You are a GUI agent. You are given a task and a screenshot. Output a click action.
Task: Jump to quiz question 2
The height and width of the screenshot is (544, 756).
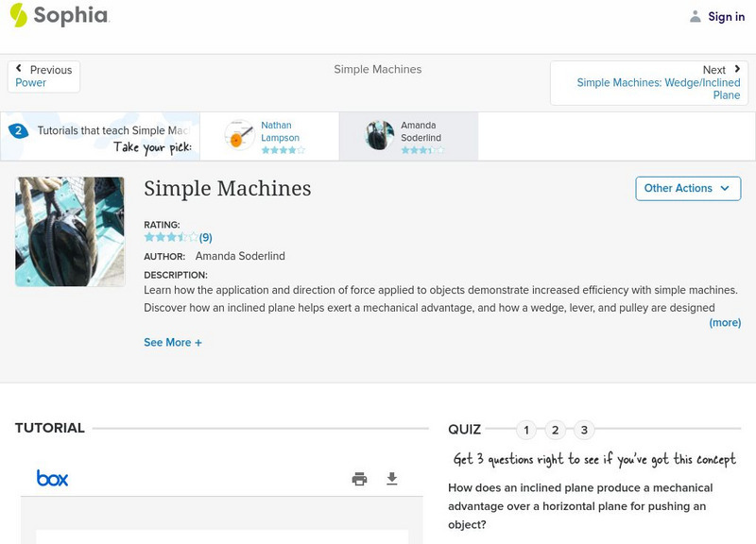click(556, 431)
